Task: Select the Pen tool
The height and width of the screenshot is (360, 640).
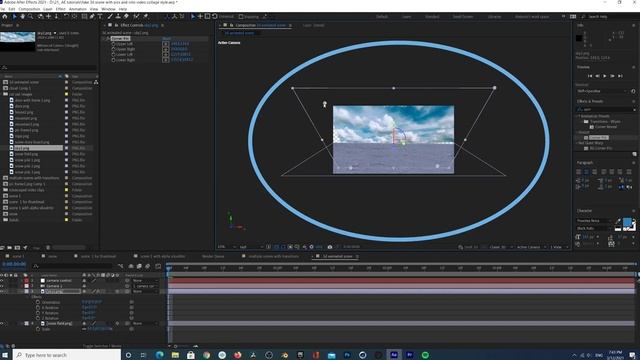Action: [92, 16]
